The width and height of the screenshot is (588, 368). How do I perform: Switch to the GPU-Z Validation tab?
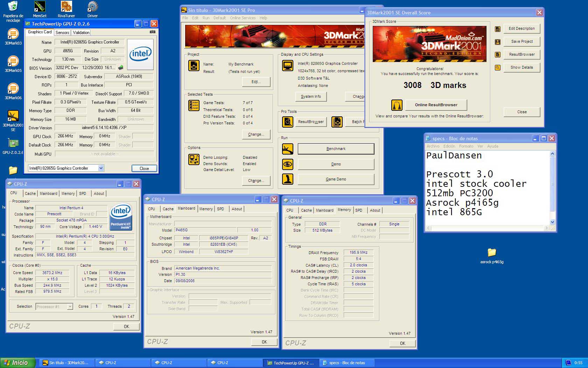pyautogui.click(x=81, y=32)
